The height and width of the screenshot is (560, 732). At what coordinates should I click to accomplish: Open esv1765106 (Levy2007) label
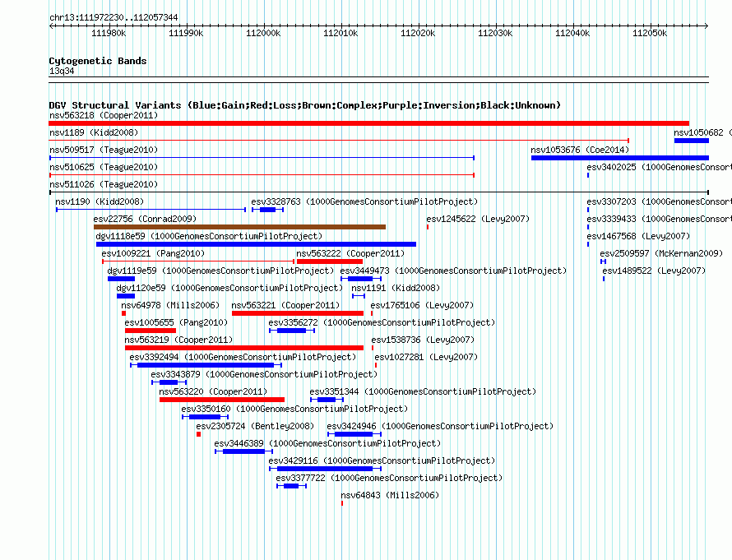tap(422, 305)
